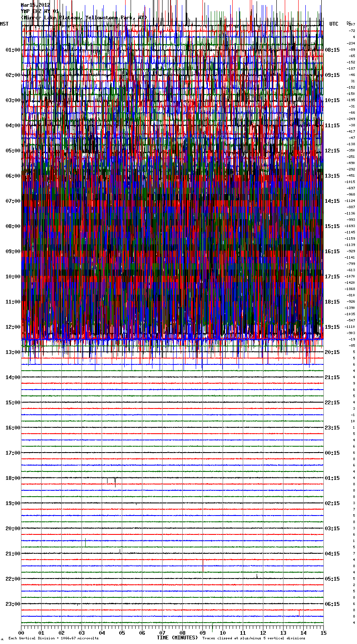Image resolution: width=357 pixels, height=644 pixels.
Task: Click the '04:15' UTC time label
Action: [332, 554]
